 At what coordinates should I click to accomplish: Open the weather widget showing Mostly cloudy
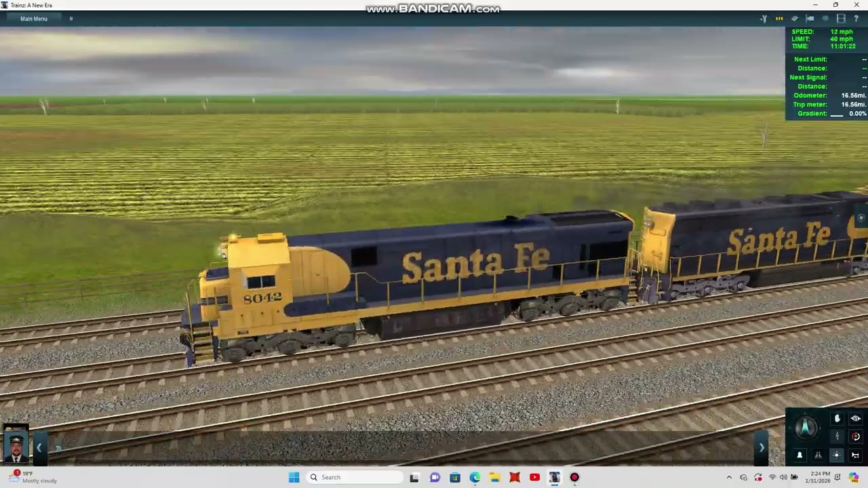click(34, 477)
